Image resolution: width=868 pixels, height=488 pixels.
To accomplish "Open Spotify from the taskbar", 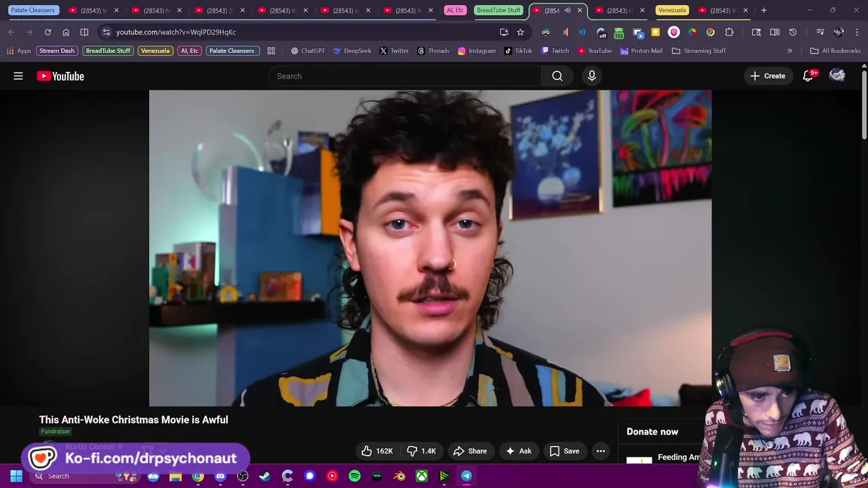I will click(x=355, y=476).
